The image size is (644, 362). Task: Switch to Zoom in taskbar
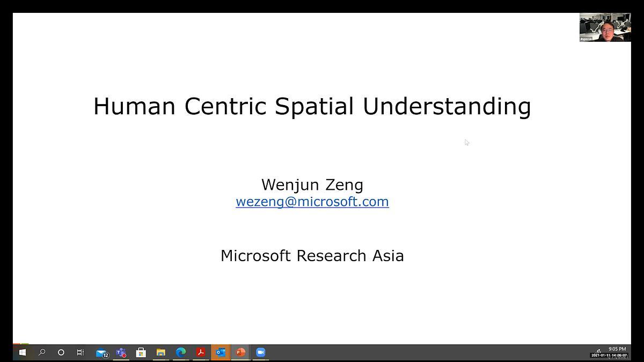[260, 352]
